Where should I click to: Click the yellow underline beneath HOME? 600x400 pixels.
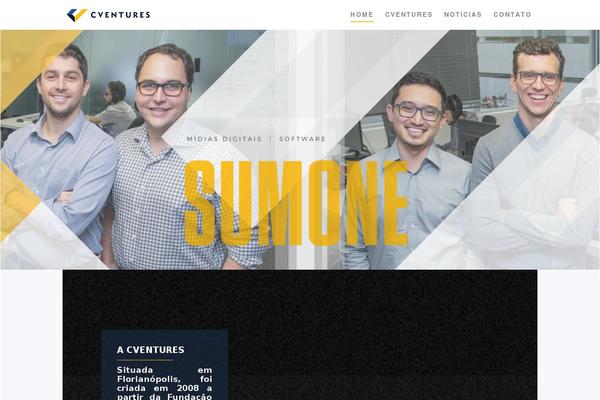(x=362, y=21)
